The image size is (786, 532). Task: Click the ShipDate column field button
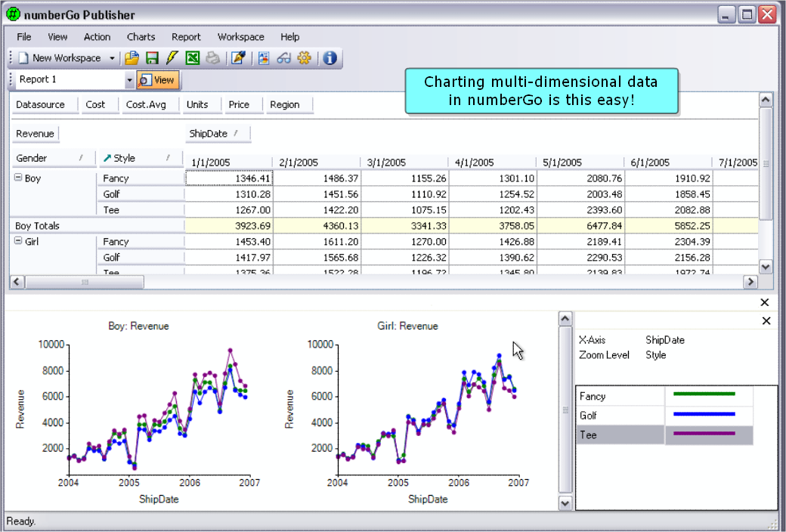[218, 134]
